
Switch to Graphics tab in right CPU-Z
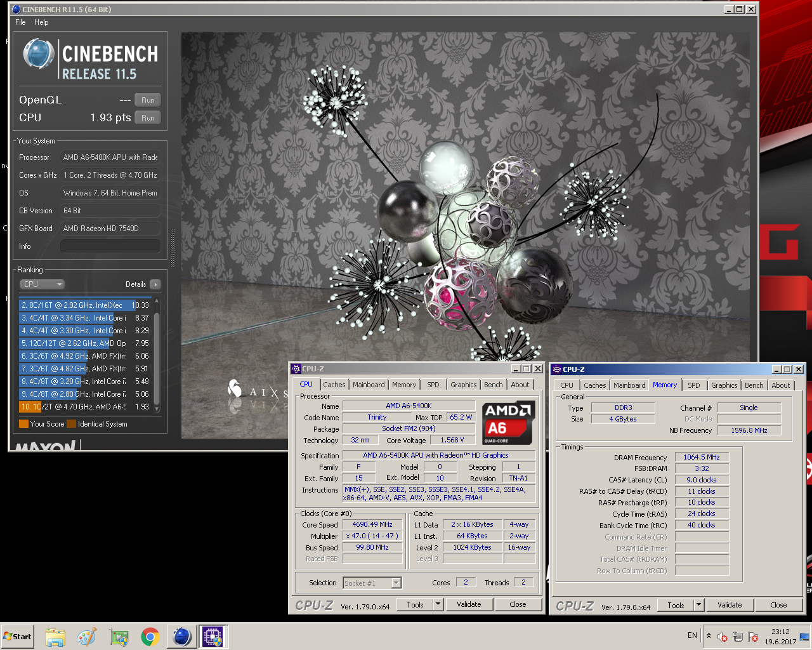tap(724, 385)
